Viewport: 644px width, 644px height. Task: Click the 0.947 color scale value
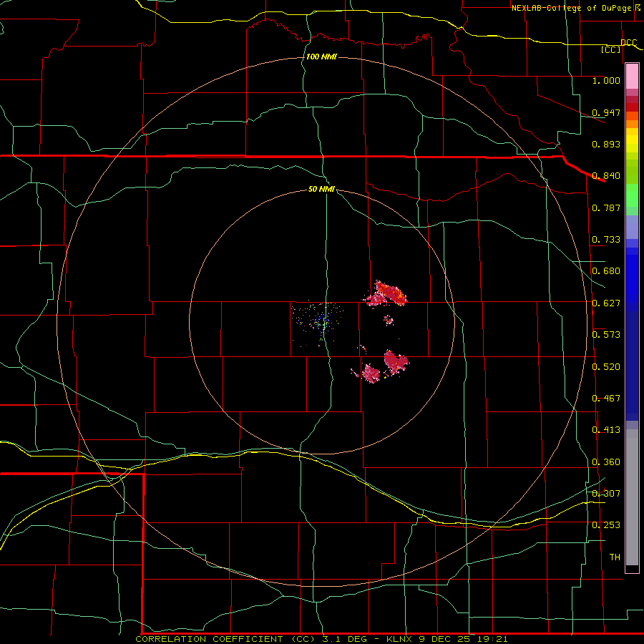[x=606, y=112]
